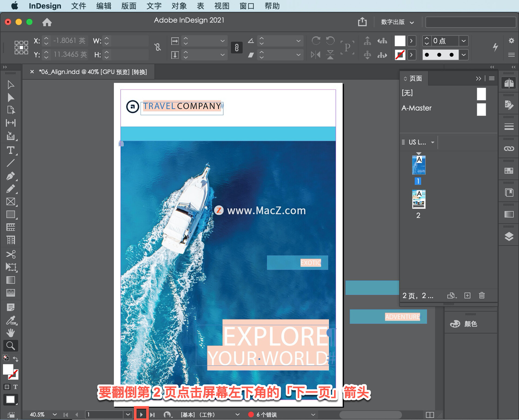Open the Layers panel in the right dock
Viewport: 519px width, 420px height.
tap(509, 236)
